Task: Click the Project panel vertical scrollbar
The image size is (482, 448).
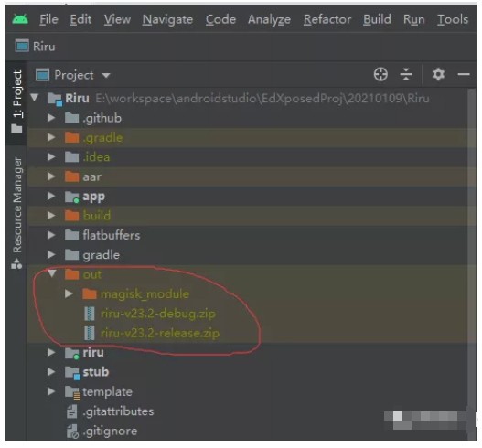Action: click(472, 264)
